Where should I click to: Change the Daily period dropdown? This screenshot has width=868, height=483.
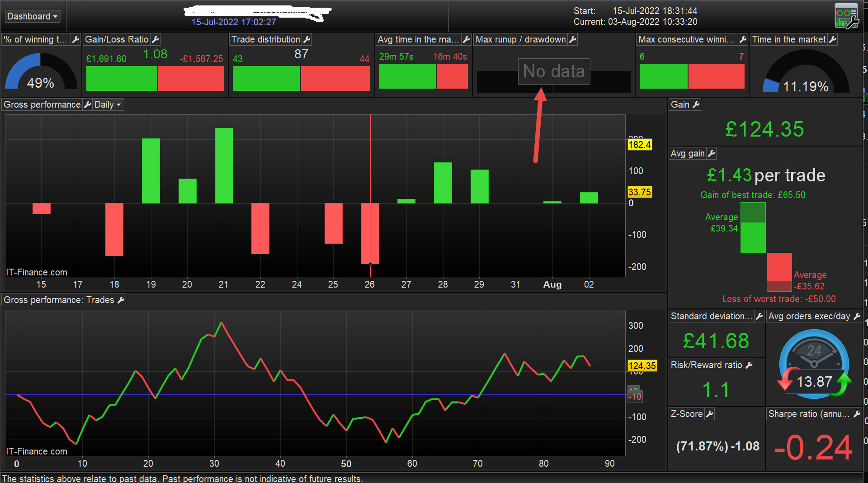pyautogui.click(x=108, y=104)
